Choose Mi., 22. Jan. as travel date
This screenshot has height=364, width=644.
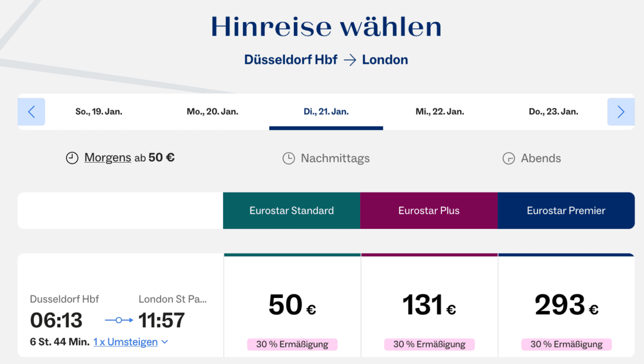point(440,112)
